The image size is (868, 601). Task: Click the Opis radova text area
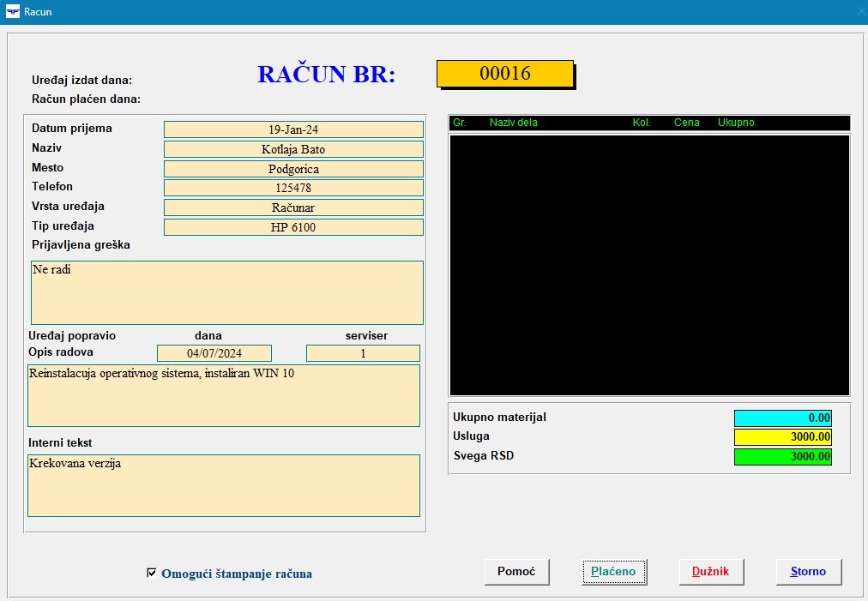[x=223, y=395]
